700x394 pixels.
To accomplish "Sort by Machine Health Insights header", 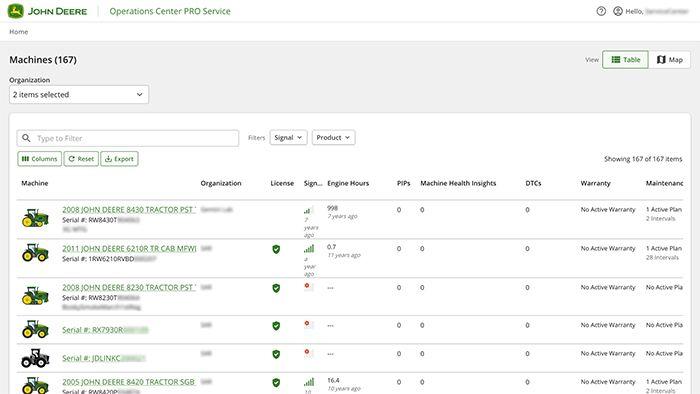I will (x=458, y=183).
